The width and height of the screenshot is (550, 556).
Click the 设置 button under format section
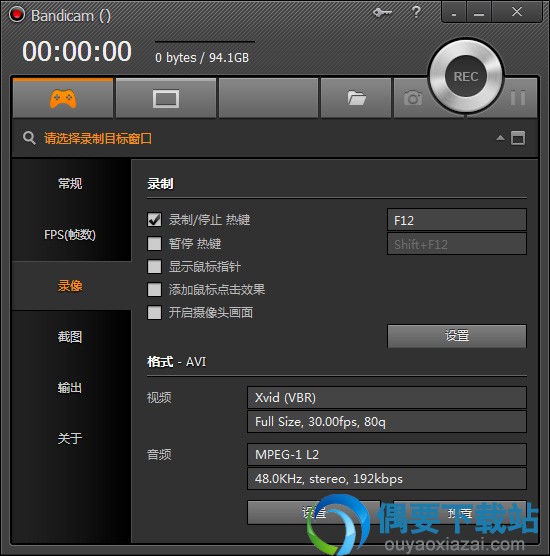click(x=314, y=512)
